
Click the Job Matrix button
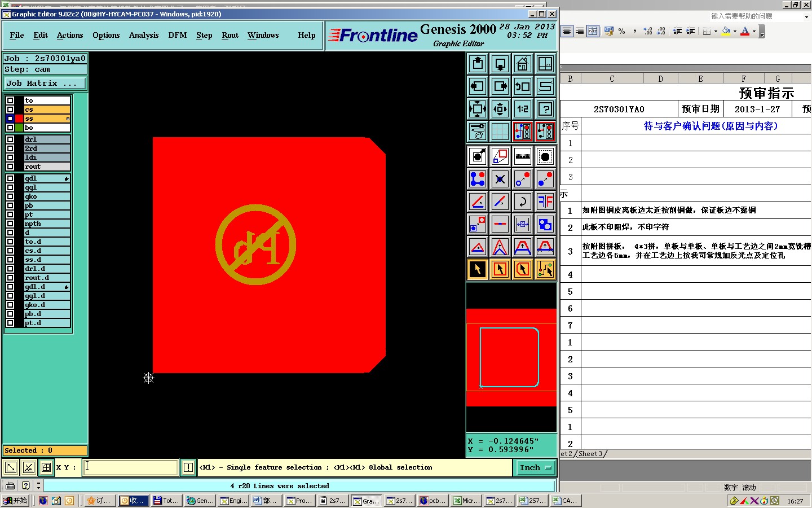(45, 84)
